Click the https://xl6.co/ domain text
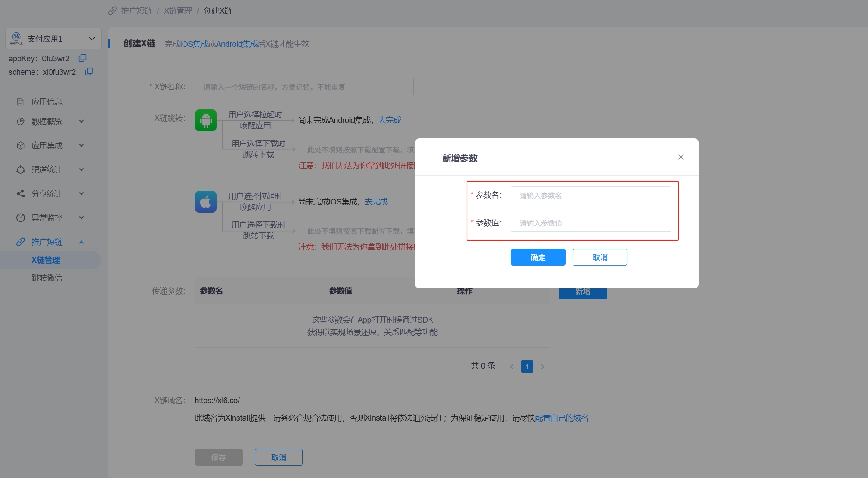Image resolution: width=868 pixels, height=478 pixels. 217,401
